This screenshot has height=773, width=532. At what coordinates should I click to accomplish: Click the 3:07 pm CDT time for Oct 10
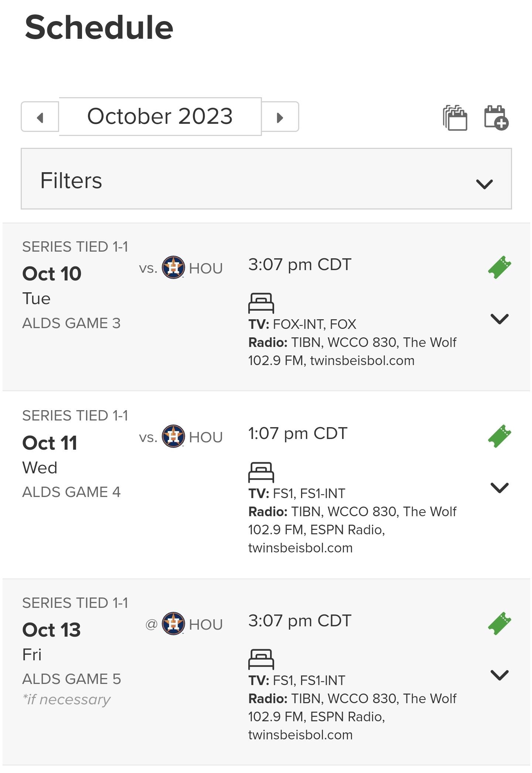(x=300, y=265)
